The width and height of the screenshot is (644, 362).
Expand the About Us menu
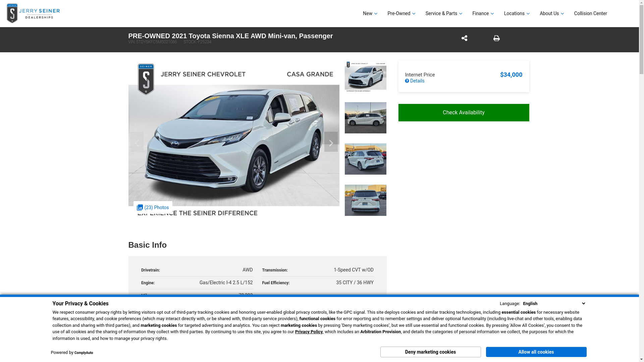(552, 13)
